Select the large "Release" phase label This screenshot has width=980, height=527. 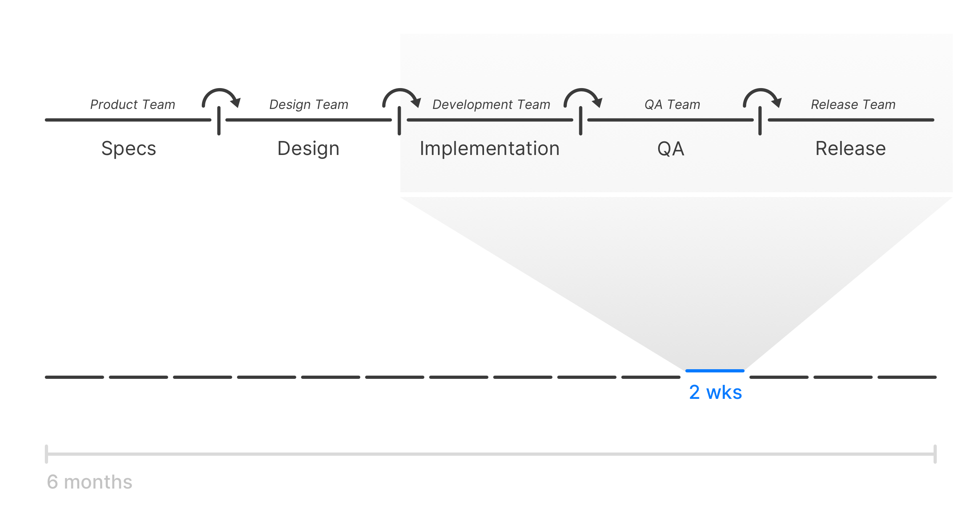pos(851,149)
